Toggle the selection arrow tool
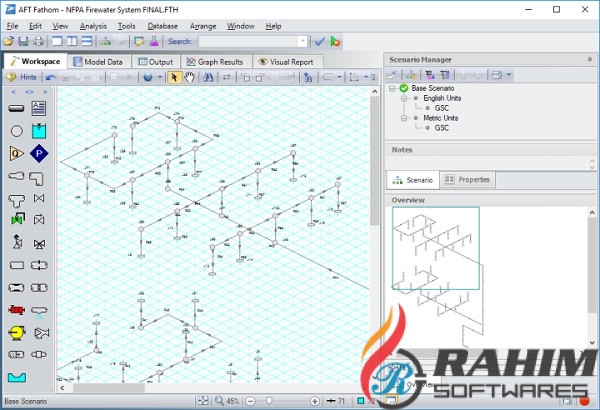The image size is (600, 410). click(174, 77)
